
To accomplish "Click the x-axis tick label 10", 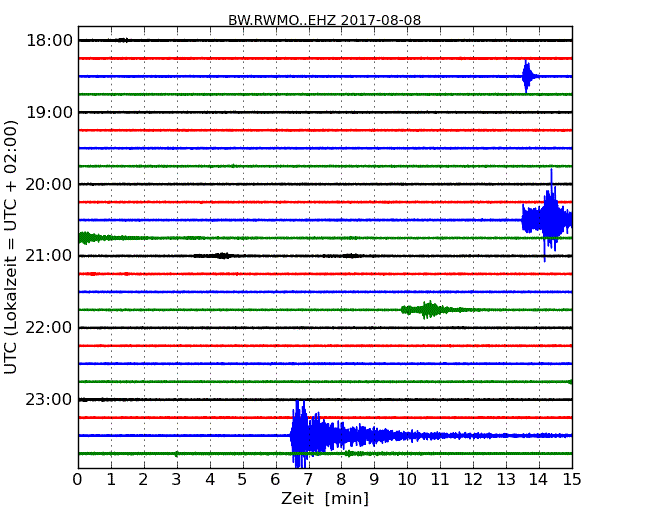I will [x=407, y=480].
